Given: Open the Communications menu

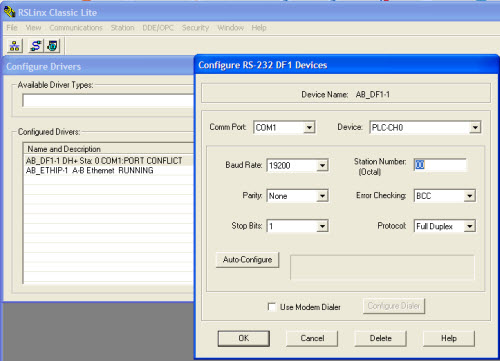Looking at the screenshot, I should (x=76, y=28).
